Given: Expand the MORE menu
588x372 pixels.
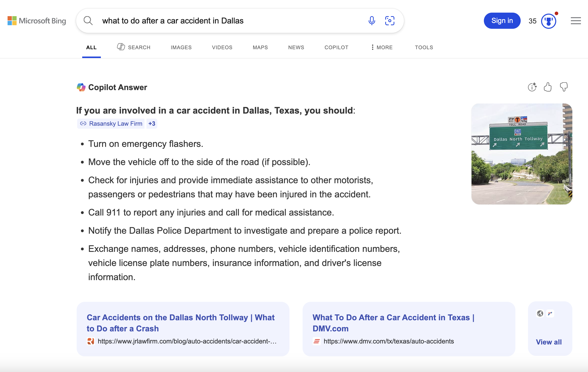Looking at the screenshot, I should [382, 47].
